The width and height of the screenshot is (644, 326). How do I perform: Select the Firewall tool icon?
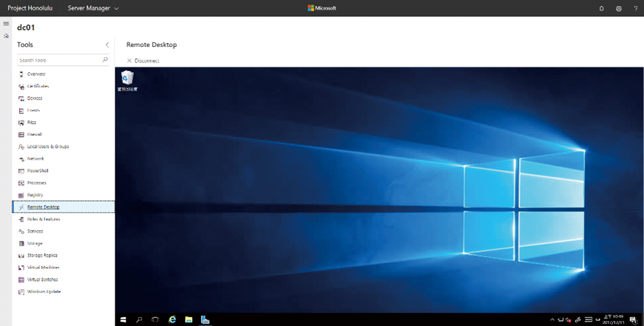click(21, 135)
